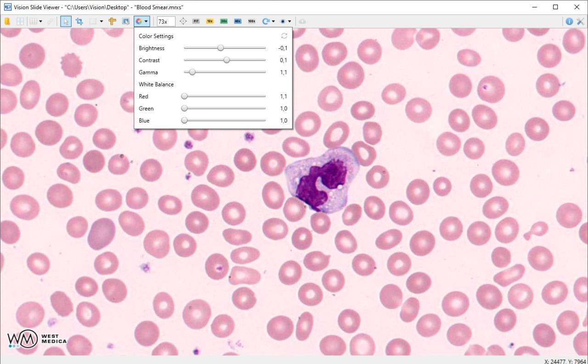The width and height of the screenshot is (588, 364).
Task: Click the focus dot icon in toolbar
Action: pos(283,21)
